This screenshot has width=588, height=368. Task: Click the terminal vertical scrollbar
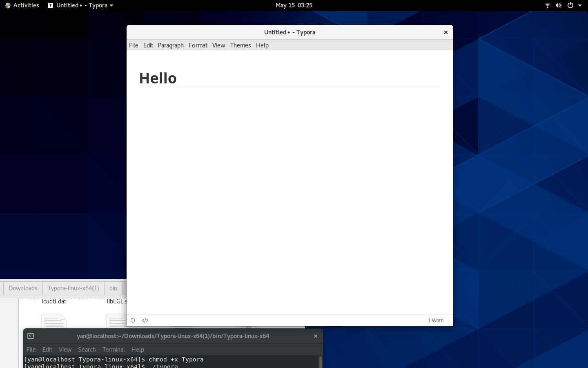click(x=321, y=362)
